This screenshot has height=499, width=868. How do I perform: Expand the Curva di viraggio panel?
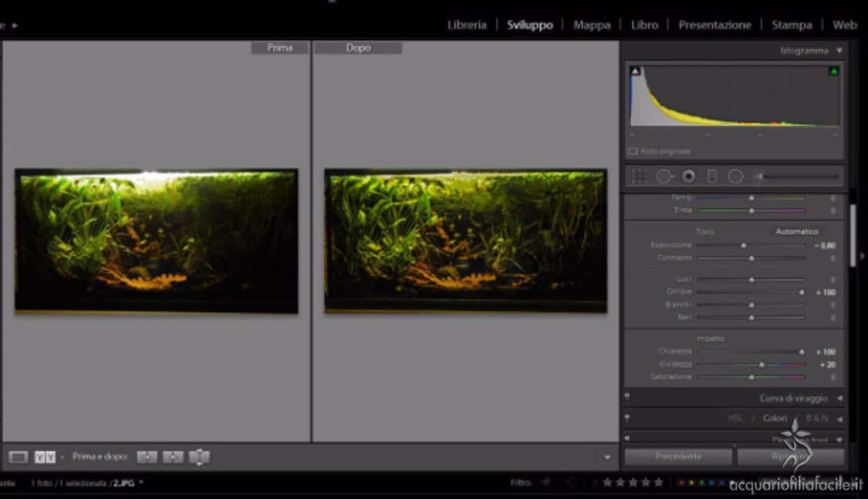[840, 399]
